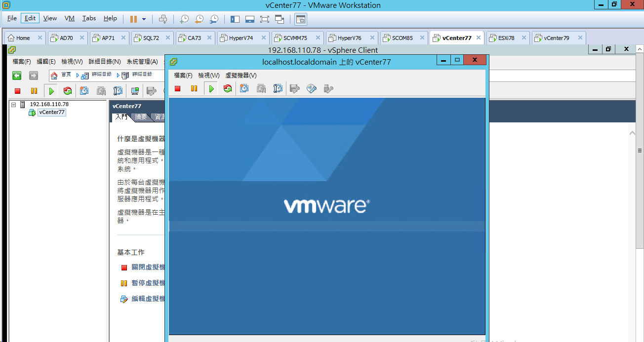Click console window orange suspend icon

pyautogui.click(x=194, y=89)
